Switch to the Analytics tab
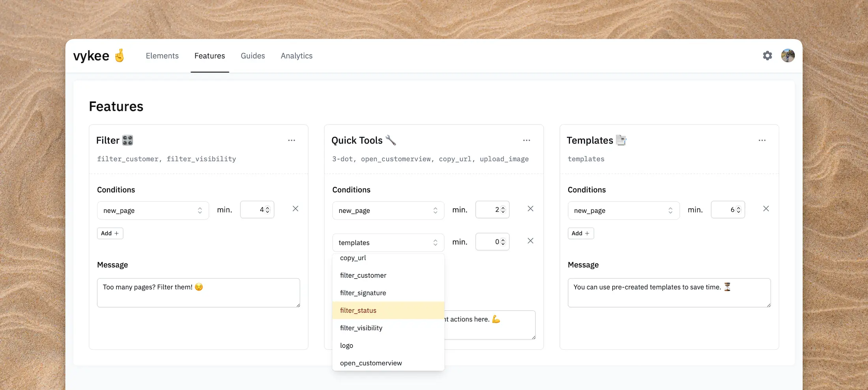 297,56
